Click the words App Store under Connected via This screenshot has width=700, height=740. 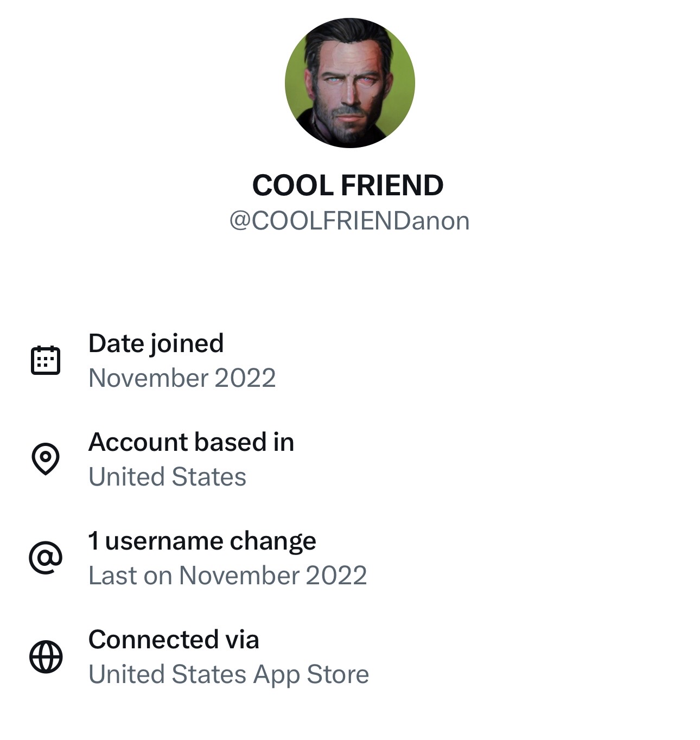[311, 674]
